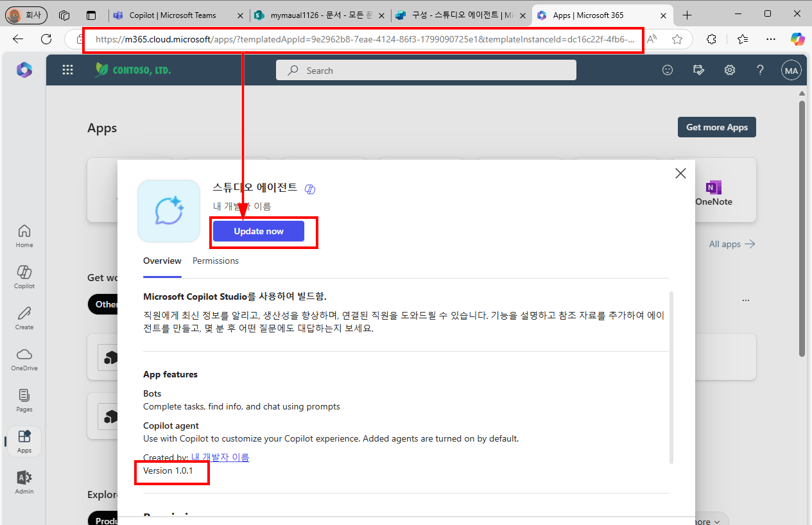The image size is (812, 525).
Task: Close the 스튜디오 에이전트 app dialog
Action: click(x=680, y=173)
